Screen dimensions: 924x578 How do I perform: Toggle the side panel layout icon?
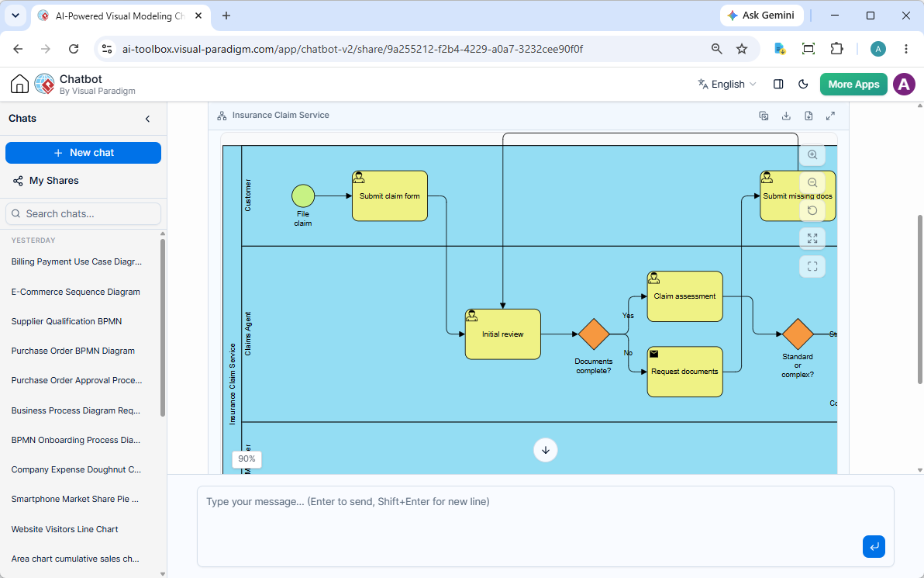click(x=777, y=85)
